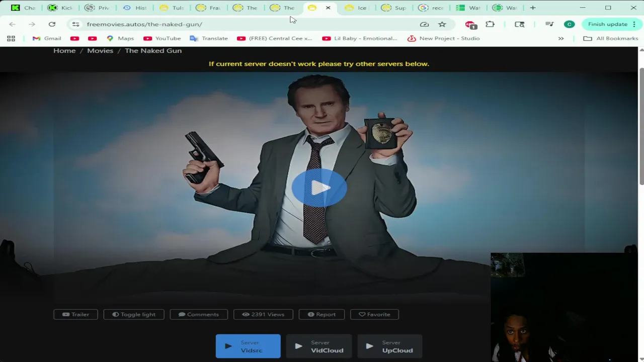Select the Vidsrc server
Screen dimensions: 644x362
[x=248, y=346]
